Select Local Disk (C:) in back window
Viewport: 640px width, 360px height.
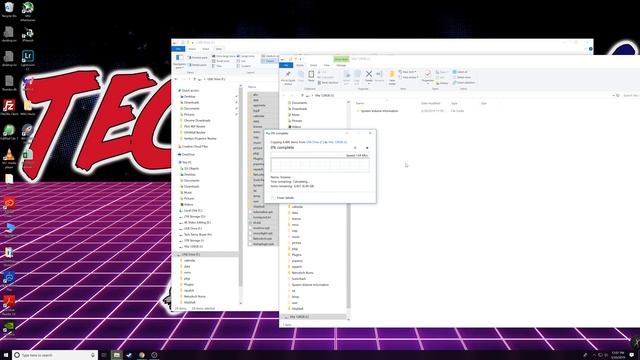coord(193,210)
